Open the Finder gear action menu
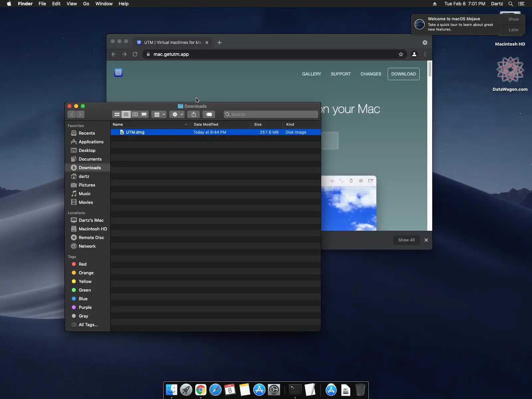Image resolution: width=532 pixels, height=399 pixels. pyautogui.click(x=177, y=114)
